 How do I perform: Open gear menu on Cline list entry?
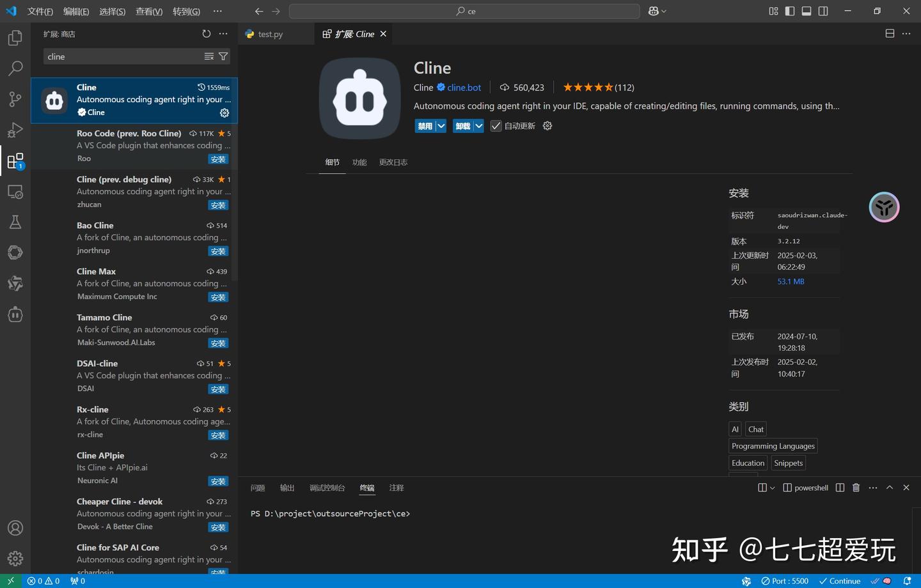click(x=224, y=112)
